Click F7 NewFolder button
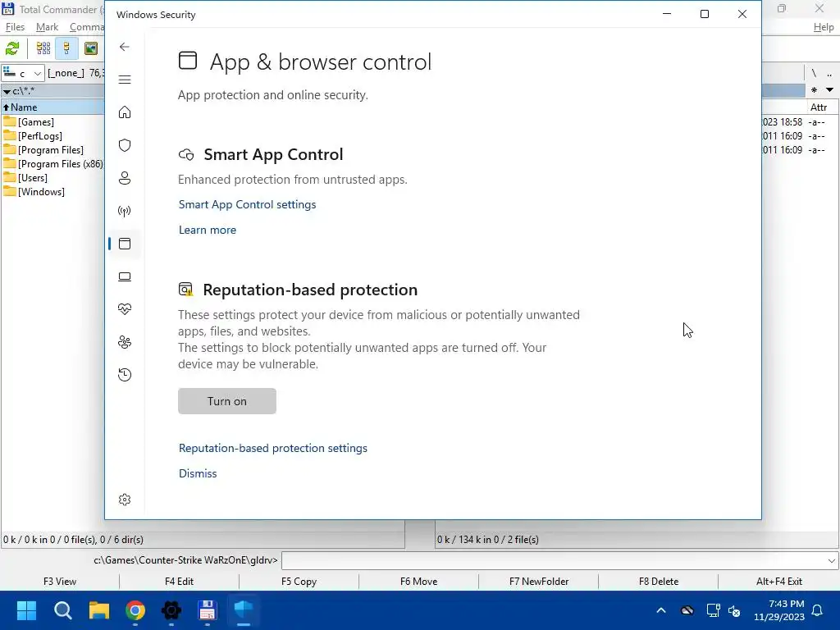 click(x=539, y=582)
